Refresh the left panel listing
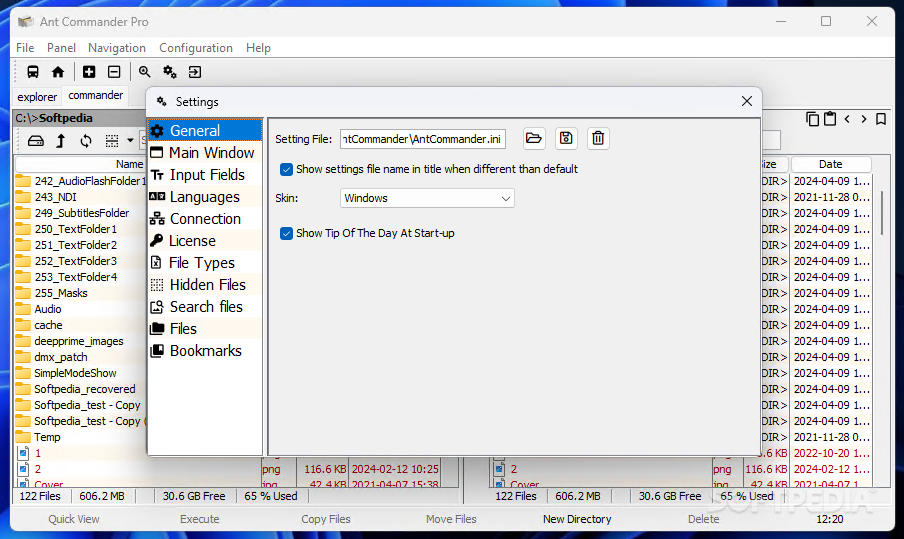Viewport: 904px width, 539px height. pyautogui.click(x=86, y=141)
